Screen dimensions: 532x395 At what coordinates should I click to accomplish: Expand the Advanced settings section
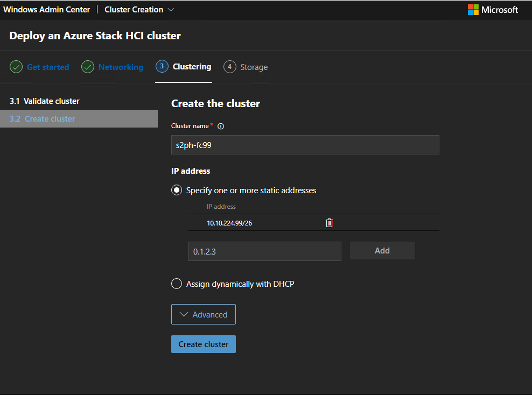(204, 315)
